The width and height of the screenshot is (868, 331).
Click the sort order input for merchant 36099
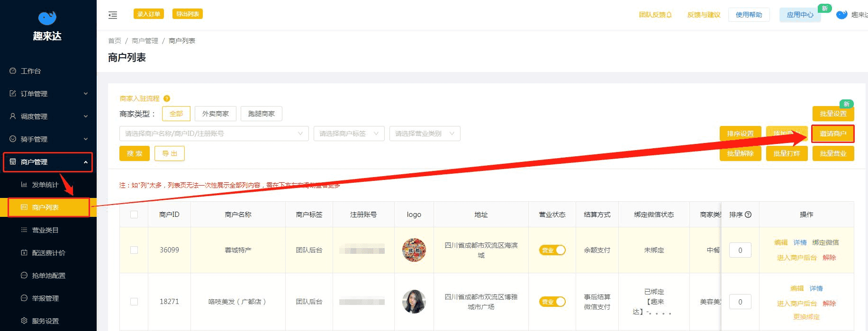pyautogui.click(x=740, y=250)
